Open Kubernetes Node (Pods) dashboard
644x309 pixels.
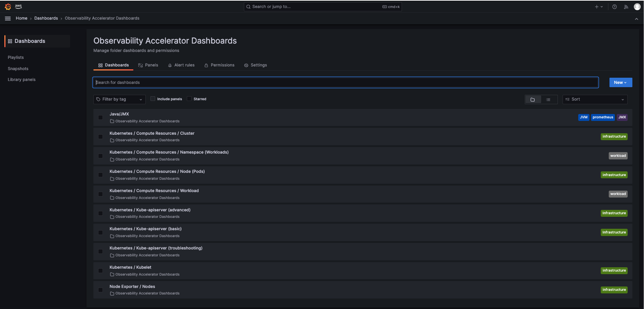[x=157, y=171]
